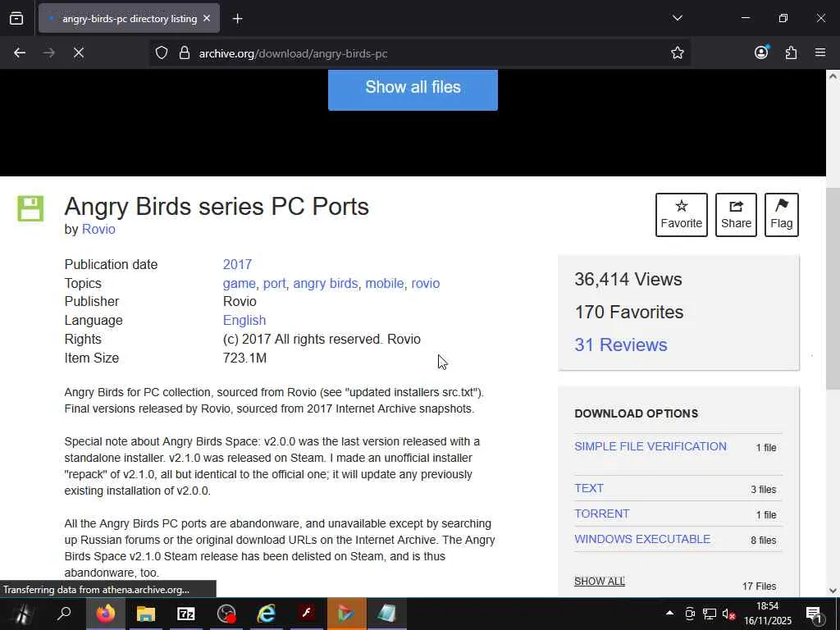Image resolution: width=840 pixels, height=630 pixels.
Task: Open the Extensions puzzle icon
Action: click(x=791, y=52)
